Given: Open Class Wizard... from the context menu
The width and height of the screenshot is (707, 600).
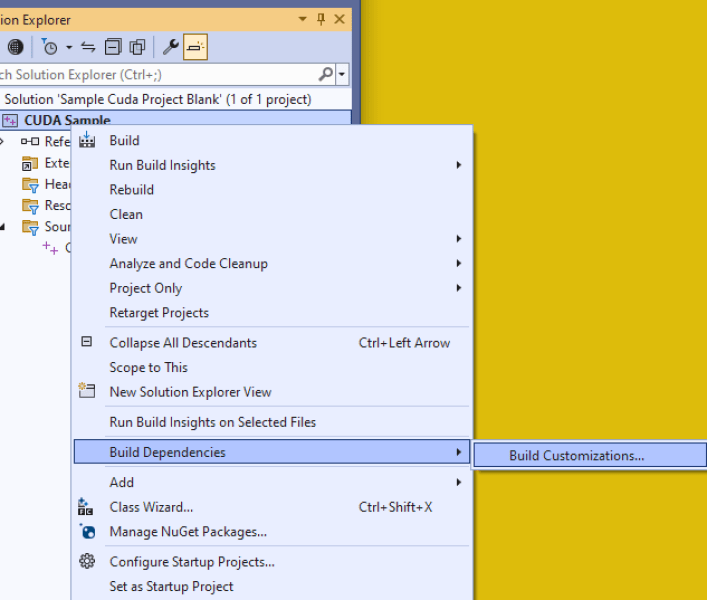Looking at the screenshot, I should (151, 507).
